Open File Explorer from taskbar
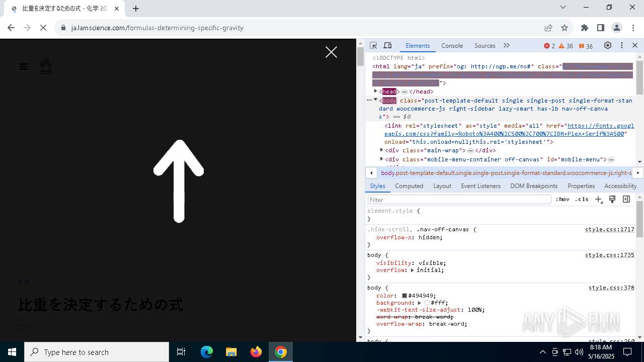This screenshot has height=362, width=644. click(231, 352)
